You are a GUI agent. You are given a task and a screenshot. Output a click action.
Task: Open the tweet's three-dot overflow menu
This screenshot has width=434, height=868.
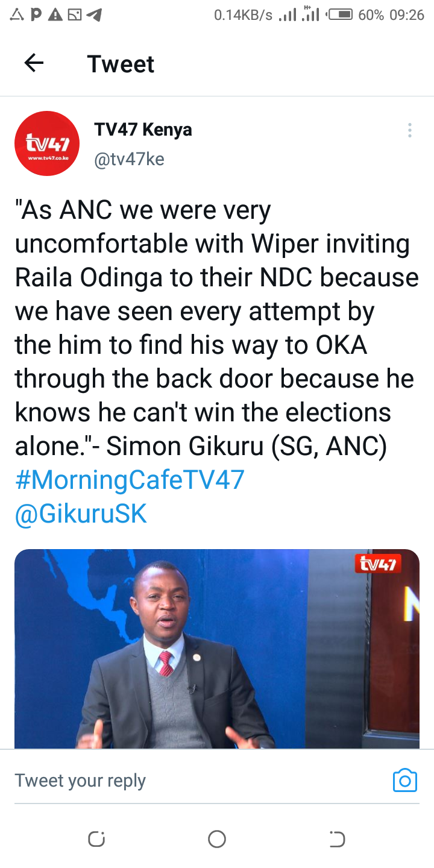tap(409, 130)
